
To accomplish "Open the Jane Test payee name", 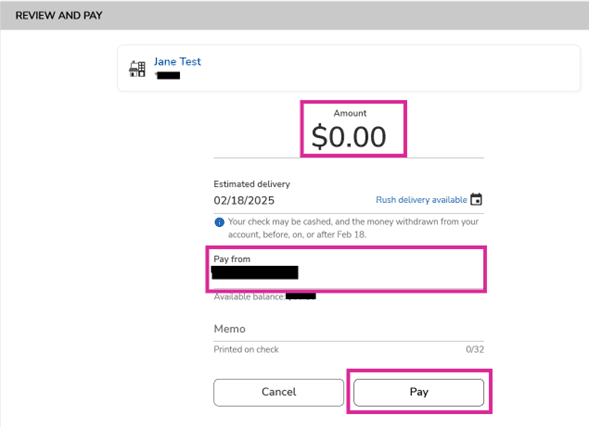I will pos(177,62).
